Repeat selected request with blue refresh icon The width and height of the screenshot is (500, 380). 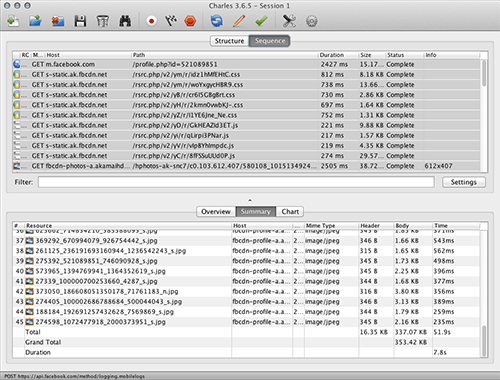point(217,21)
